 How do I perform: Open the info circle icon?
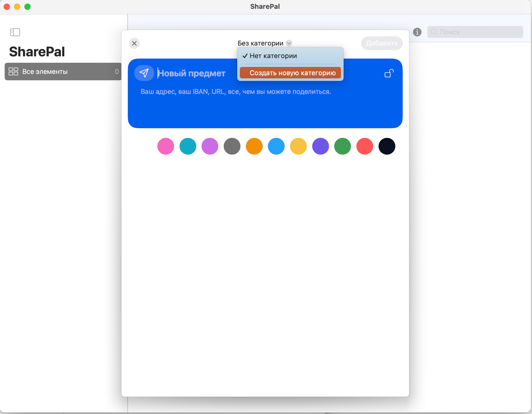[417, 32]
